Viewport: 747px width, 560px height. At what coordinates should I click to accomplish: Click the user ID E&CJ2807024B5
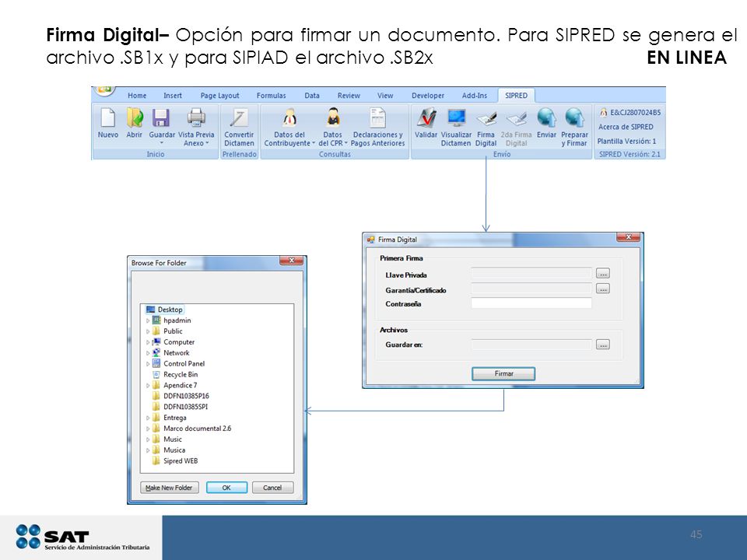(x=636, y=113)
